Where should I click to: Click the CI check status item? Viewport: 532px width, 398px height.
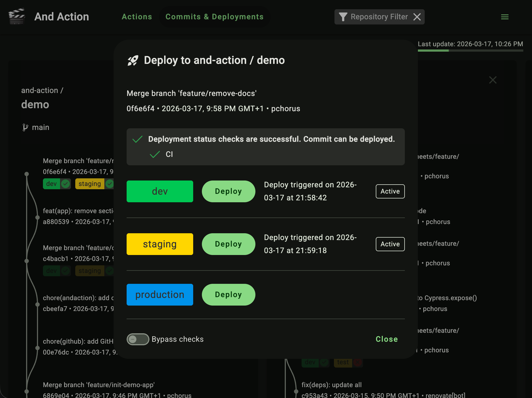click(x=169, y=154)
